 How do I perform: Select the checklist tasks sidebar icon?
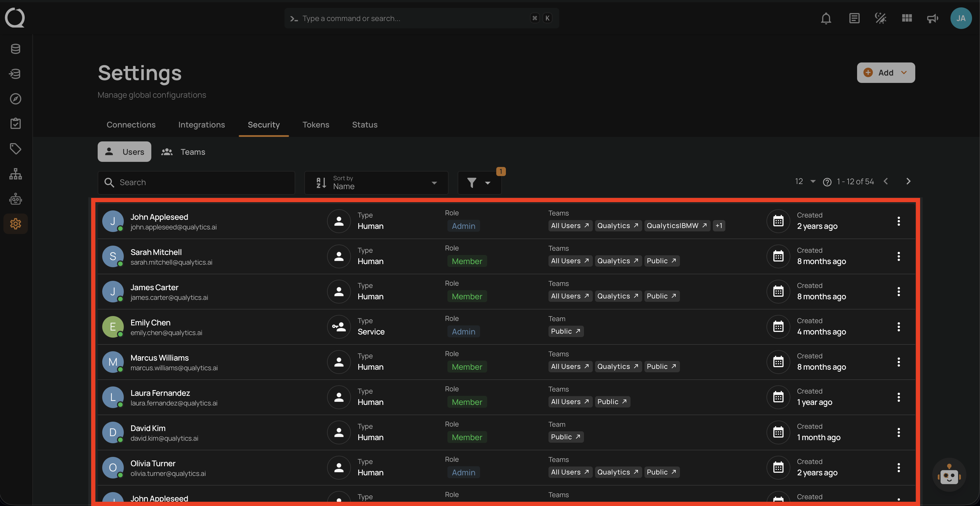tap(15, 123)
